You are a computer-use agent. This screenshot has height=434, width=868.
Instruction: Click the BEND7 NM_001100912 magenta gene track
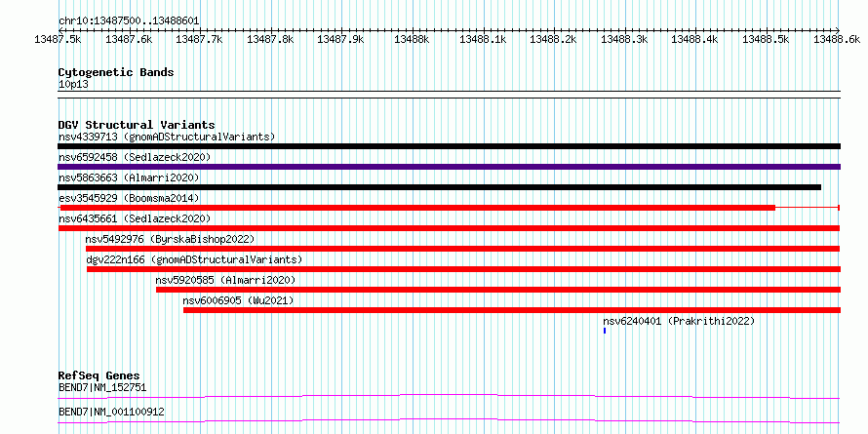tap(449, 420)
